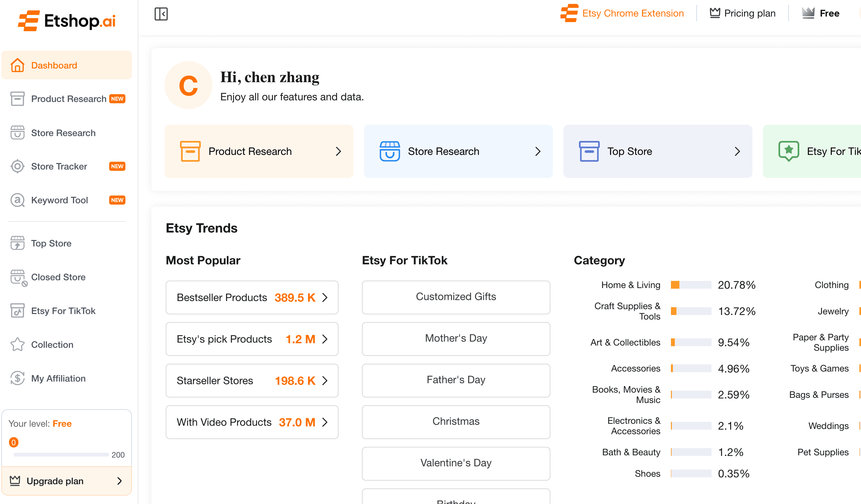Click Pet Supplies category label
The width and height of the screenshot is (861, 504).
pos(823,452)
